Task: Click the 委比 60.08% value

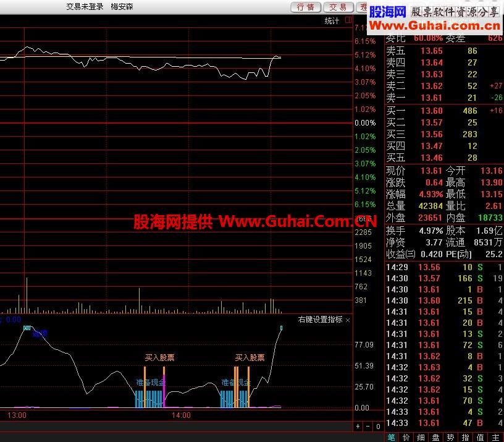Action: tap(429, 38)
